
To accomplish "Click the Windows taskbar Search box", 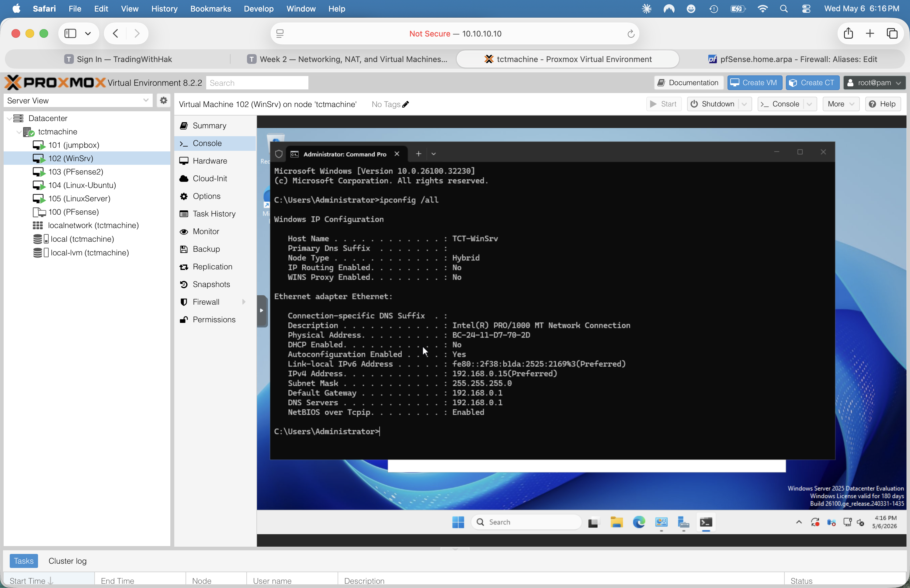I will [x=526, y=522].
